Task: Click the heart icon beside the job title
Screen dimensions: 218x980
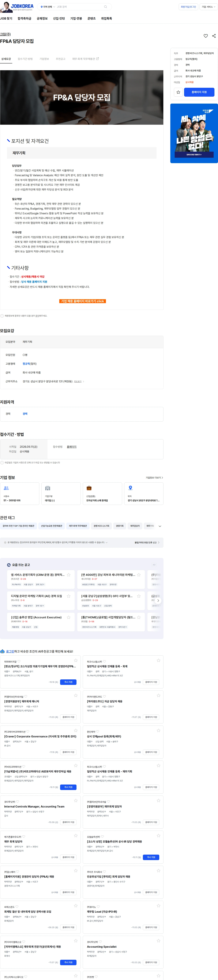Action: (205, 36)
